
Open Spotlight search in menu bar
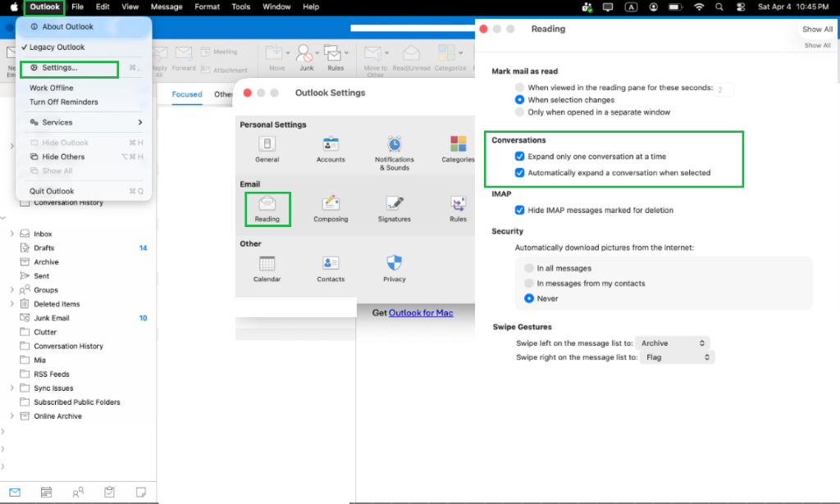(719, 7)
